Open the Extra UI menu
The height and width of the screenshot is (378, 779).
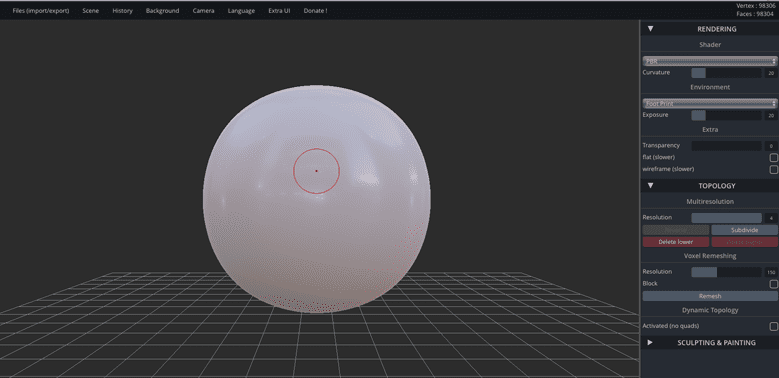(x=279, y=10)
